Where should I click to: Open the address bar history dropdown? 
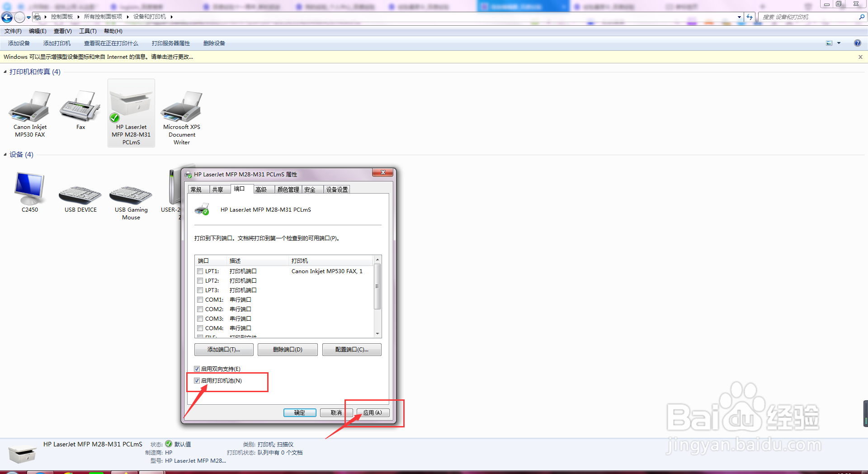coord(739,17)
